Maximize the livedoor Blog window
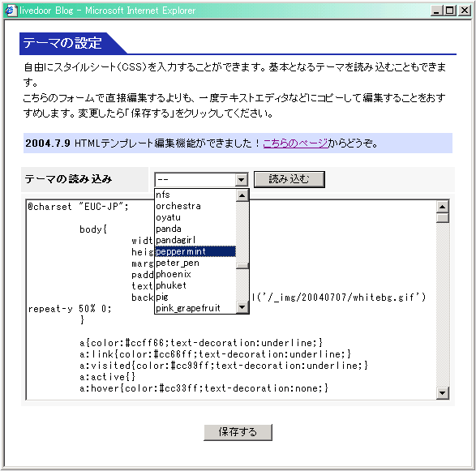The image size is (476, 471). coord(449,11)
